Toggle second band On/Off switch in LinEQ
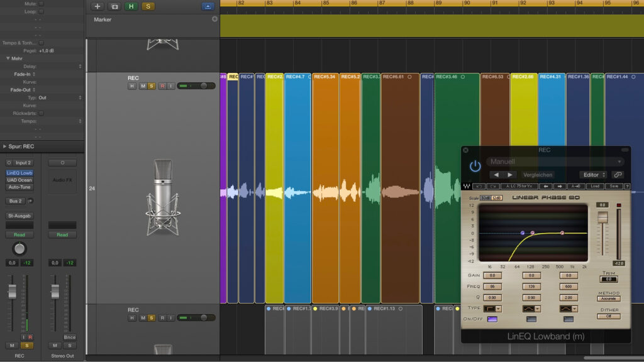 click(x=531, y=319)
